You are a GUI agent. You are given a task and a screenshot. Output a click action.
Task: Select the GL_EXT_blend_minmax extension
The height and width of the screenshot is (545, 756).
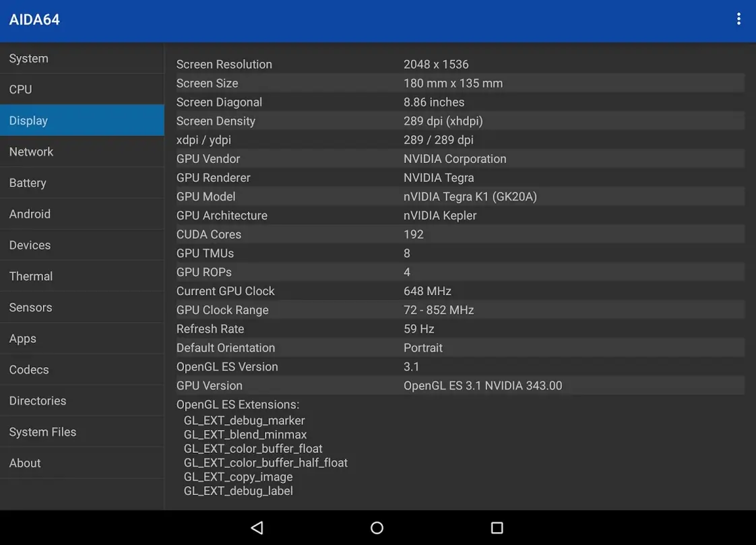tap(245, 434)
